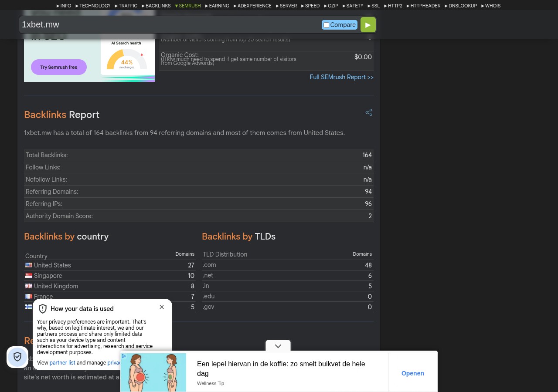Open the SPEED nav item
Screen dimensions: 558x392
pos(310,6)
